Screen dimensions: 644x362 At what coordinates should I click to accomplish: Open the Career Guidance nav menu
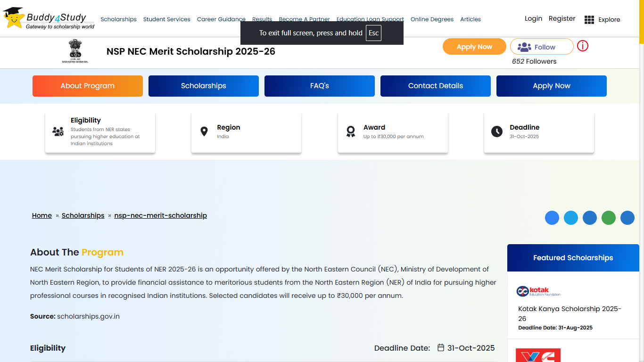(x=221, y=19)
